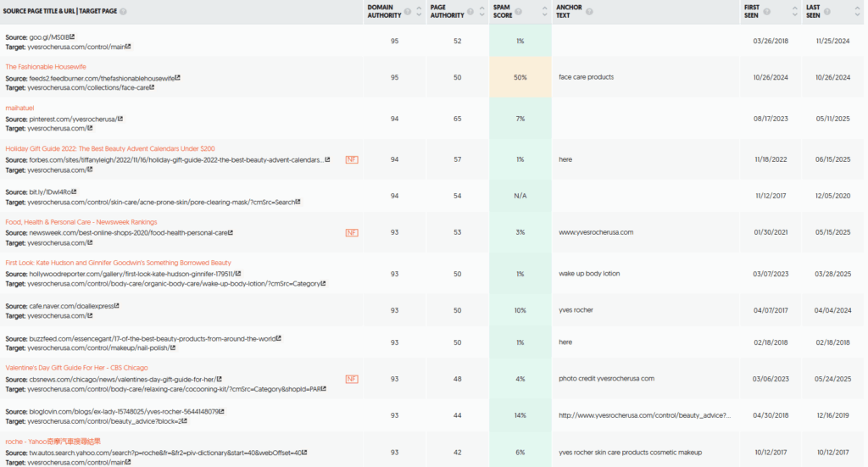Open external link icon for hollywoodreporter.com source URL
Viewport: 868px width, 467px height.
(x=238, y=274)
